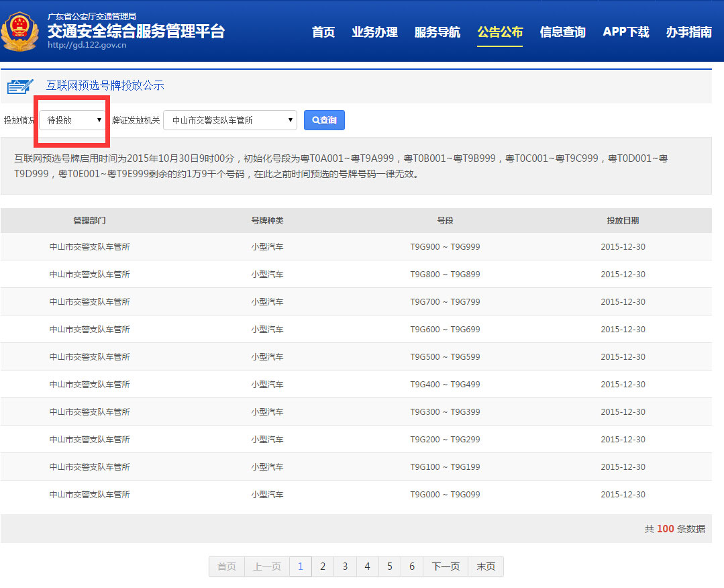
Task: Open the APP下载 section
Action: (625, 32)
